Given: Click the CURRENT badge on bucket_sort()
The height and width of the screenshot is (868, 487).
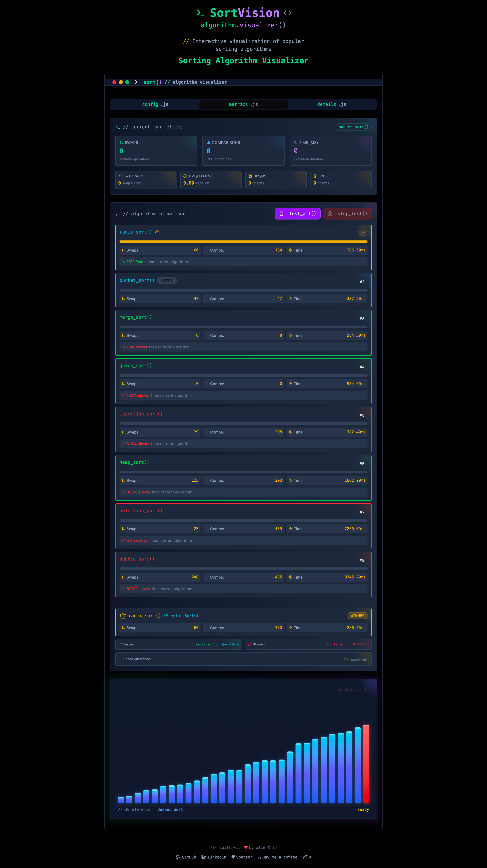Looking at the screenshot, I should coord(167,280).
